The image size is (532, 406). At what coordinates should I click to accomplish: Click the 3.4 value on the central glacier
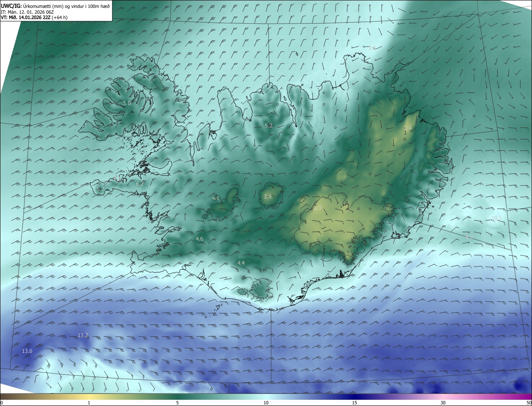point(268,196)
